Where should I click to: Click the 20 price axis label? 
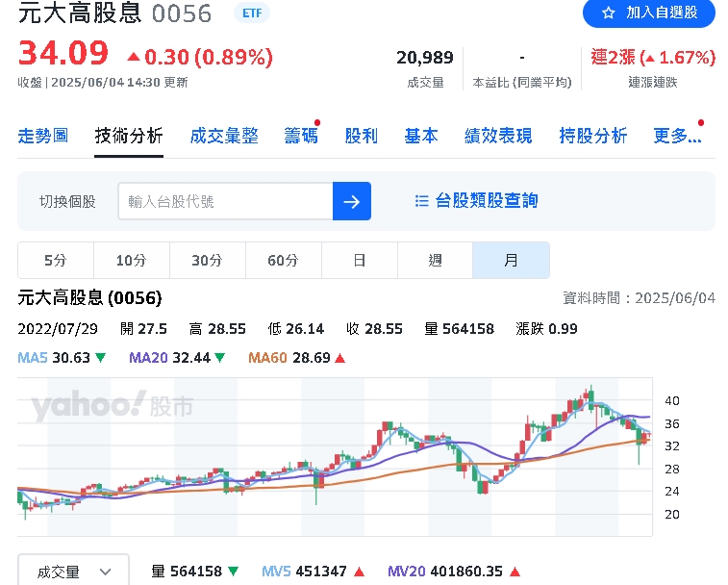click(672, 515)
